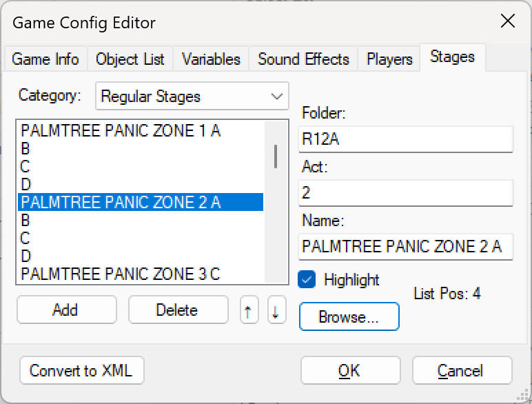The image size is (532, 404).
Task: Switch to the Game Info tab
Action: [x=45, y=59]
